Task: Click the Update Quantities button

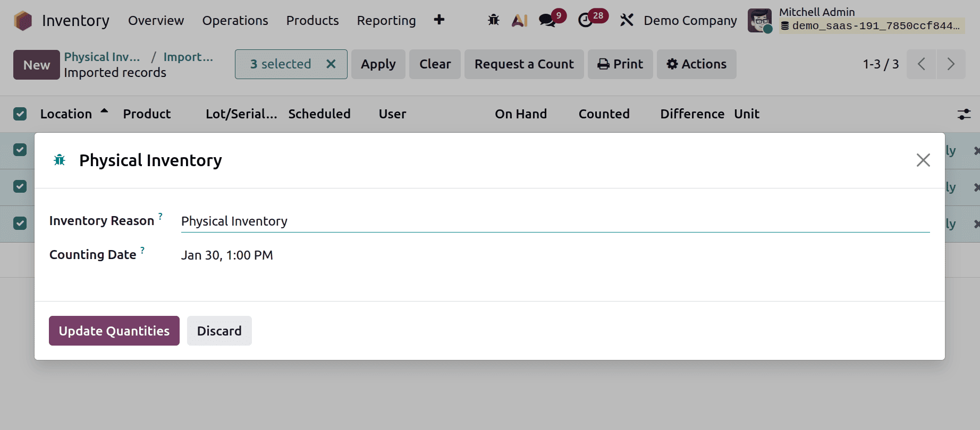Action: (x=114, y=330)
